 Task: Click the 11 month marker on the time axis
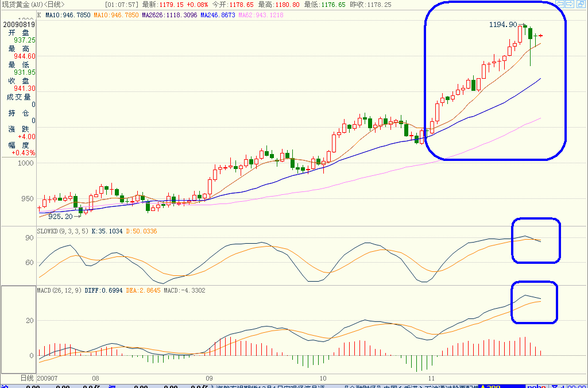point(432,379)
